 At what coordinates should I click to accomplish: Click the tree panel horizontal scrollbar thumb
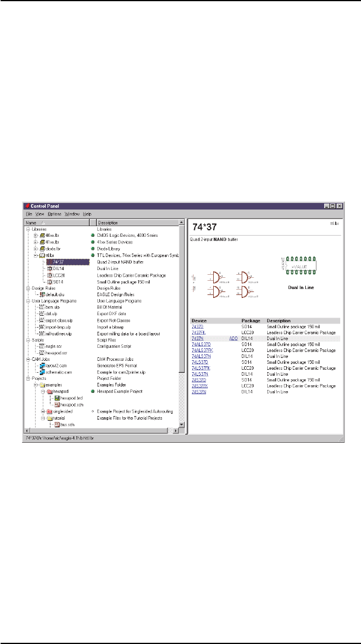pyautogui.click(x=99, y=430)
